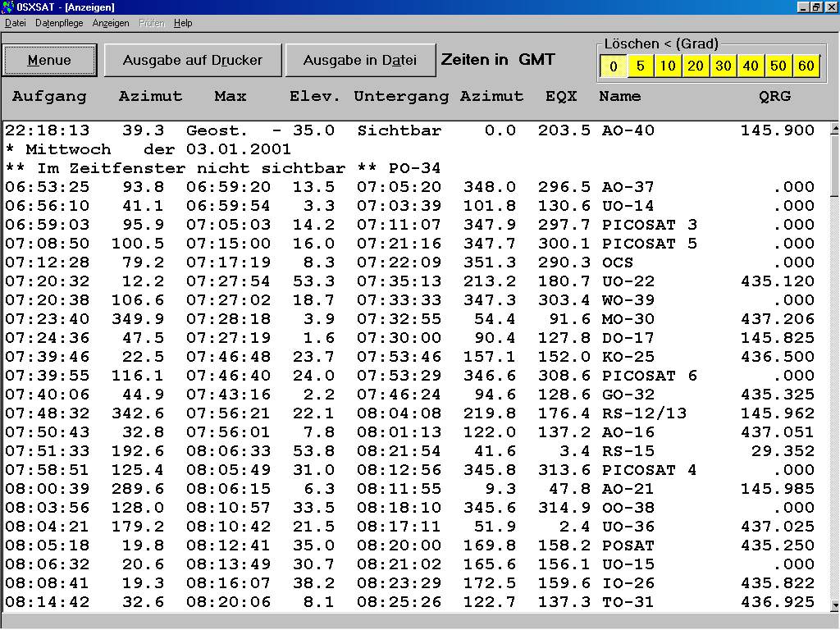This screenshot has height=630, width=840.
Task: Select the 5 degree elevation filter
Action: pos(641,66)
